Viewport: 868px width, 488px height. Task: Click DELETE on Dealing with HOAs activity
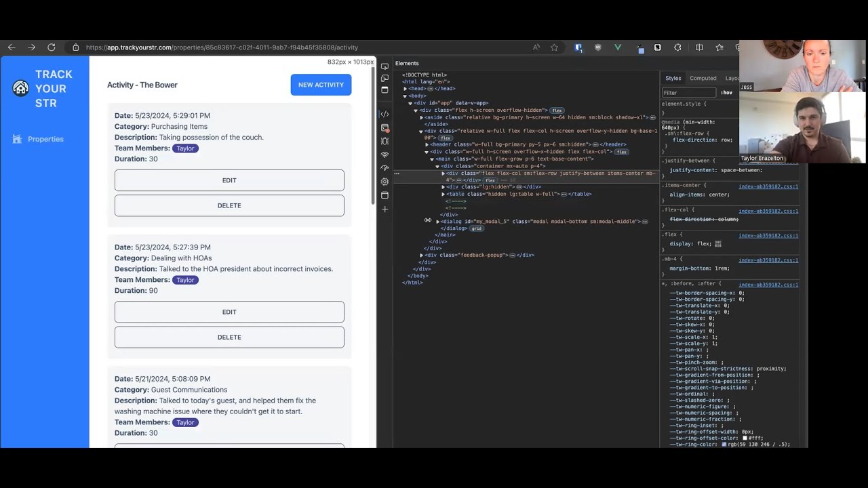tap(229, 337)
